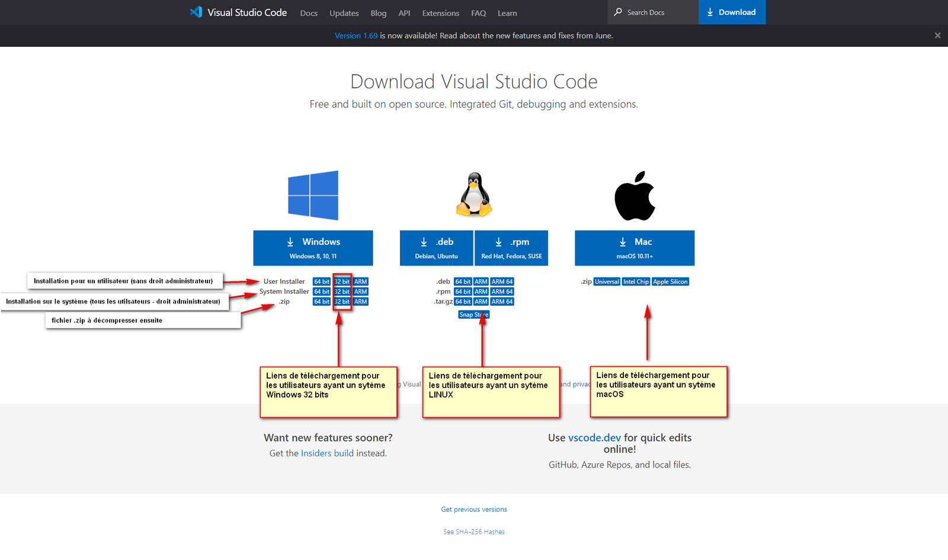The height and width of the screenshot is (560, 948).
Task: Go to the Blog page
Action: coord(378,13)
